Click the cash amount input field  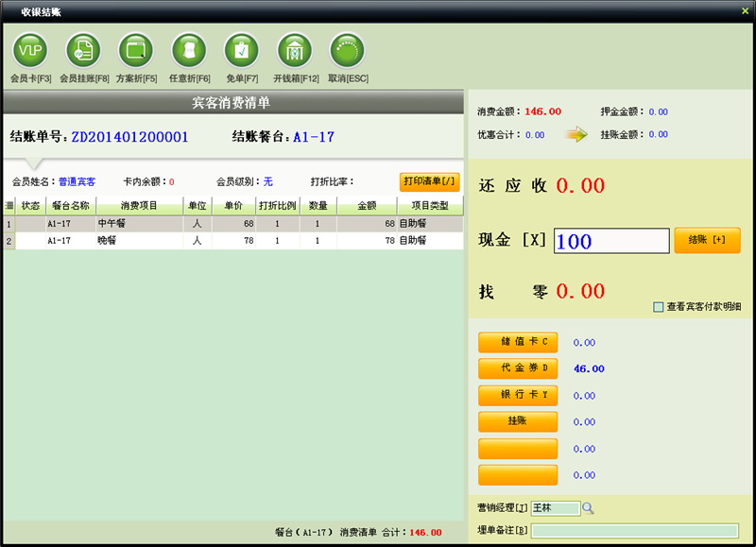click(610, 241)
